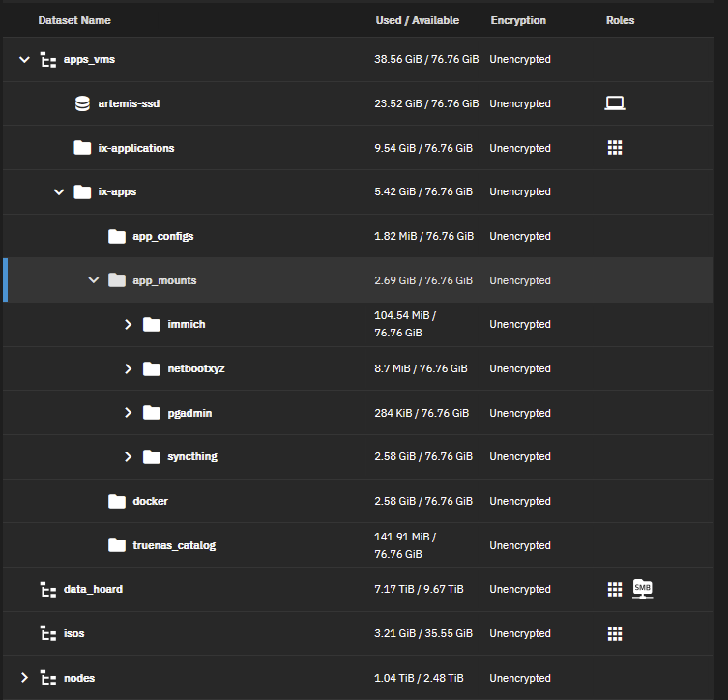Click the zvol disk icon beside artemis-ssd
The height and width of the screenshot is (700, 728).
82,103
